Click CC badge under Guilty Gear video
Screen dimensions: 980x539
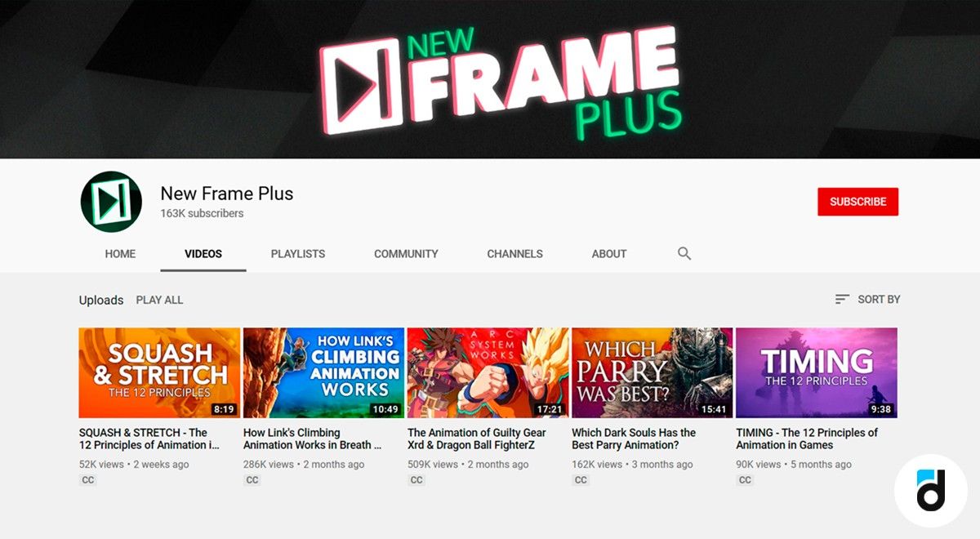coord(416,480)
